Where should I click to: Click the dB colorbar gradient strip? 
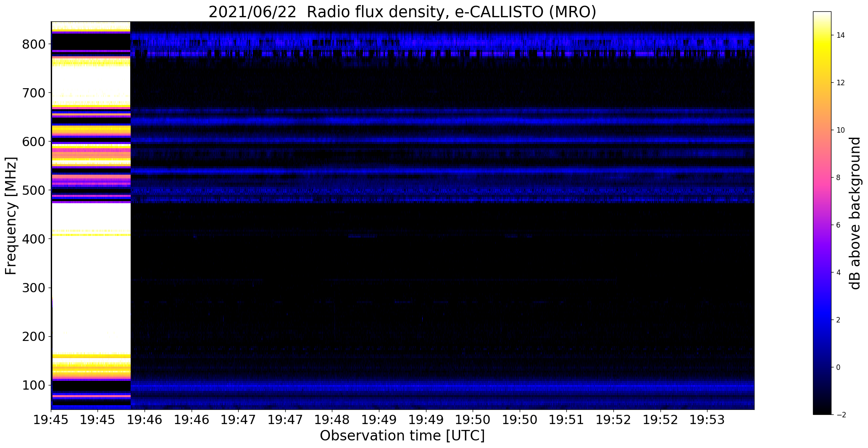pos(822,213)
